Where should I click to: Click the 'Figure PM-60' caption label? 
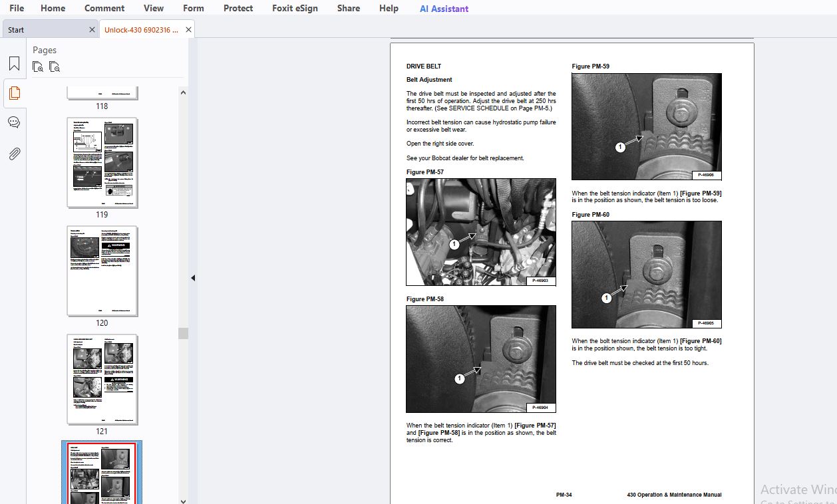click(591, 215)
